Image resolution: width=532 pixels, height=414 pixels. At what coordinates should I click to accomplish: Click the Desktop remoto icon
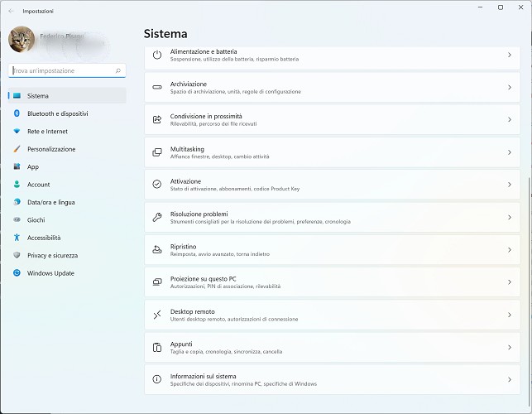[157, 315]
